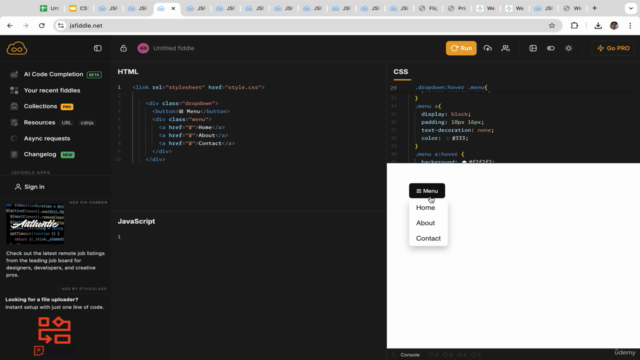The height and width of the screenshot is (360, 640).
Task: Switch to the yellow CSS slides tab
Action: pyautogui.click(x=78, y=8)
